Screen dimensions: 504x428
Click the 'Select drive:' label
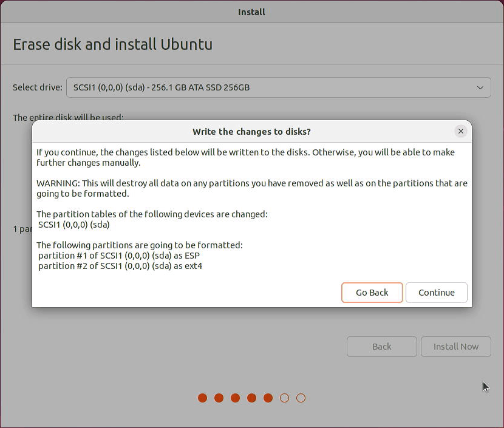tap(38, 87)
